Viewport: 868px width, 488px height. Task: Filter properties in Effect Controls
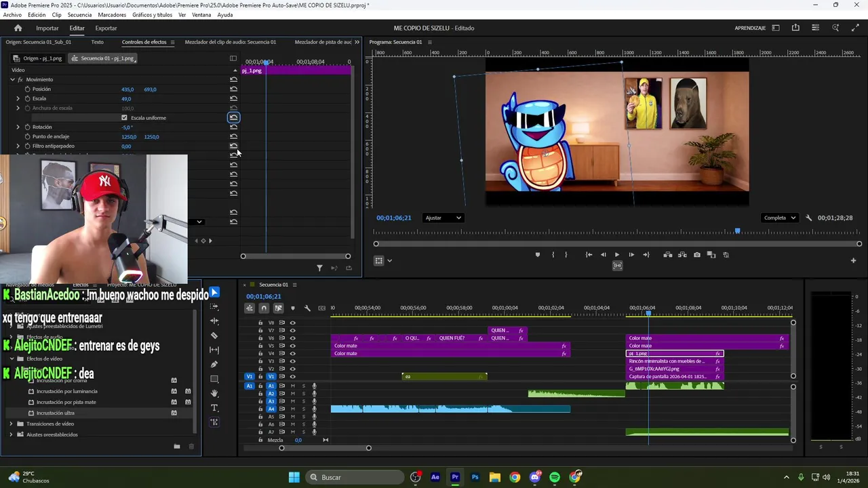(319, 268)
